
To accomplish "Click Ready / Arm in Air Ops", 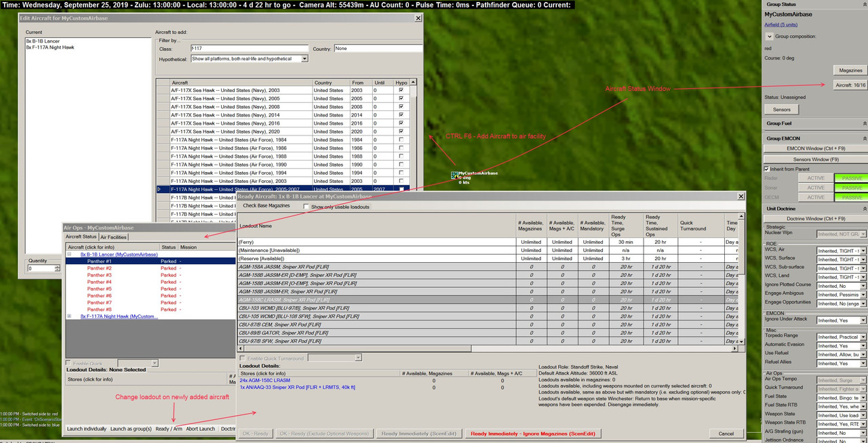I will (x=169, y=429).
